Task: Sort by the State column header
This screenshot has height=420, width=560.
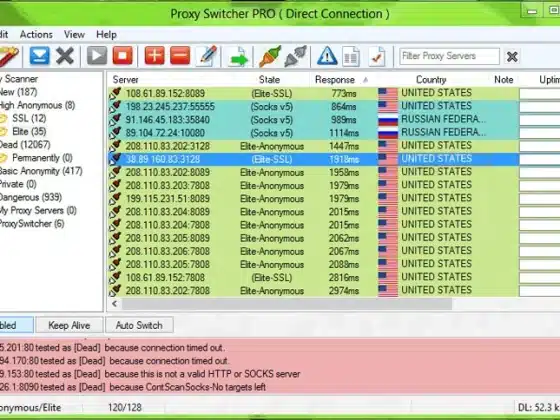Action: (x=269, y=80)
